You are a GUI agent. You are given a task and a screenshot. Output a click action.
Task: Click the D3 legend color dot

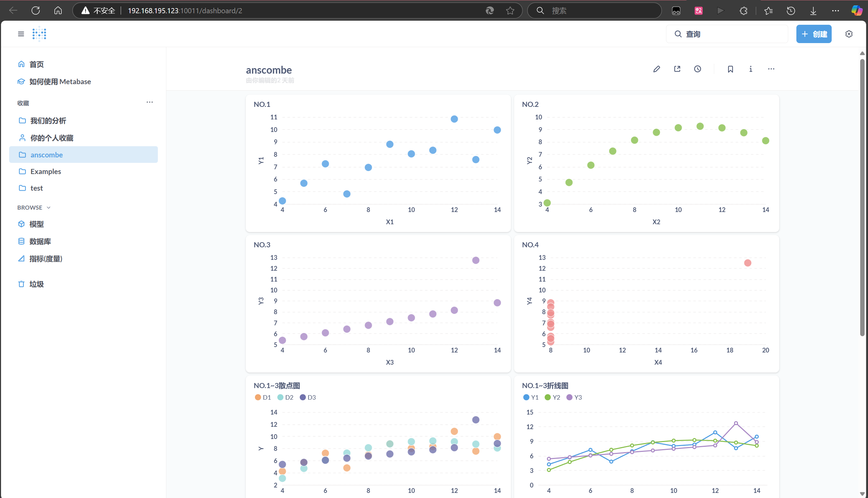click(302, 397)
